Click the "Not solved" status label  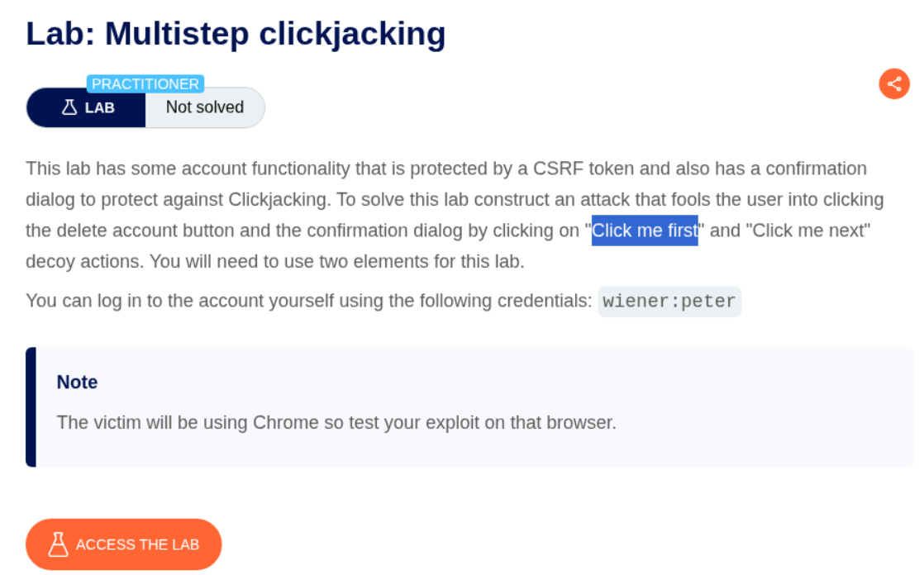(x=205, y=107)
